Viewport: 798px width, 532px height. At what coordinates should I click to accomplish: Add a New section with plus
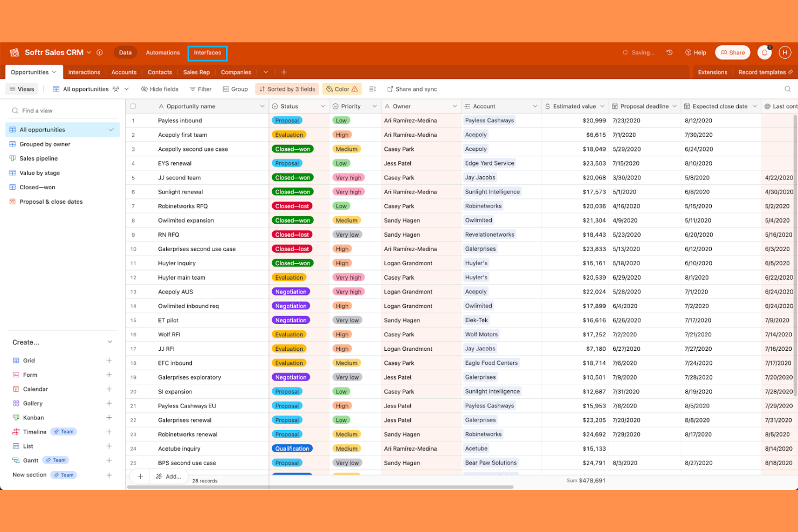pyautogui.click(x=109, y=475)
